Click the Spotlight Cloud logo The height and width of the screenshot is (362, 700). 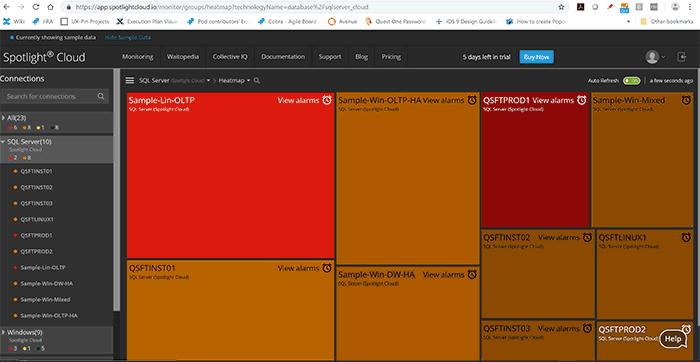click(x=44, y=57)
